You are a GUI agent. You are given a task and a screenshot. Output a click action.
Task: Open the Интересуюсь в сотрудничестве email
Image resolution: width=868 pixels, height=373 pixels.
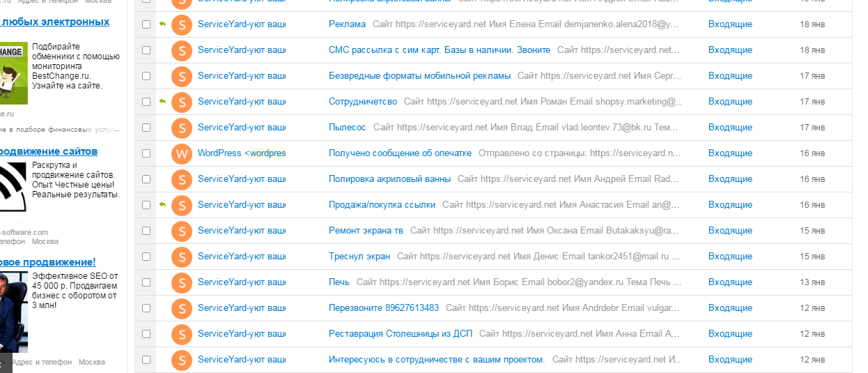[436, 360]
